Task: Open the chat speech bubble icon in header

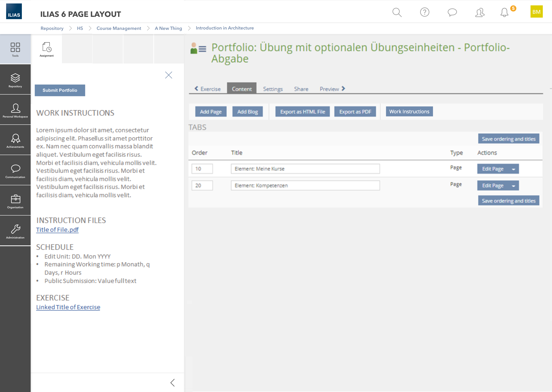Action: point(452,12)
